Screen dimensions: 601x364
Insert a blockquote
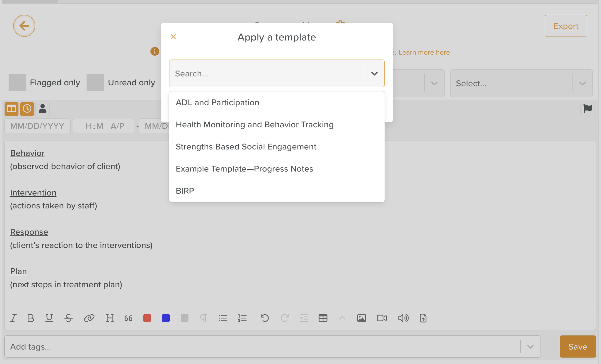coord(128,318)
